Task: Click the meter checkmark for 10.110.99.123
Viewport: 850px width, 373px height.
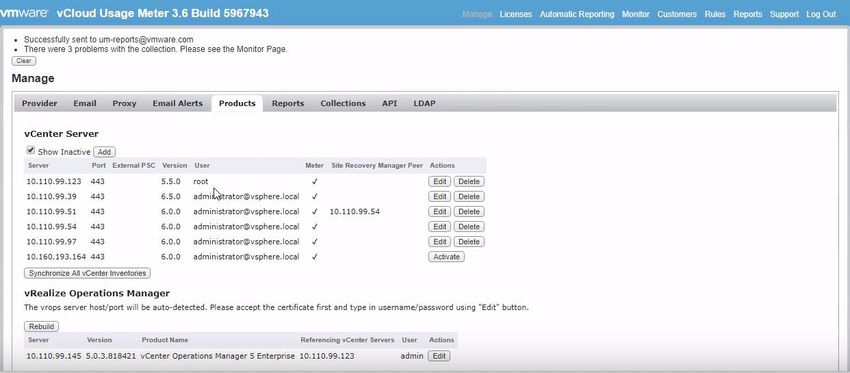Action: [314, 182]
